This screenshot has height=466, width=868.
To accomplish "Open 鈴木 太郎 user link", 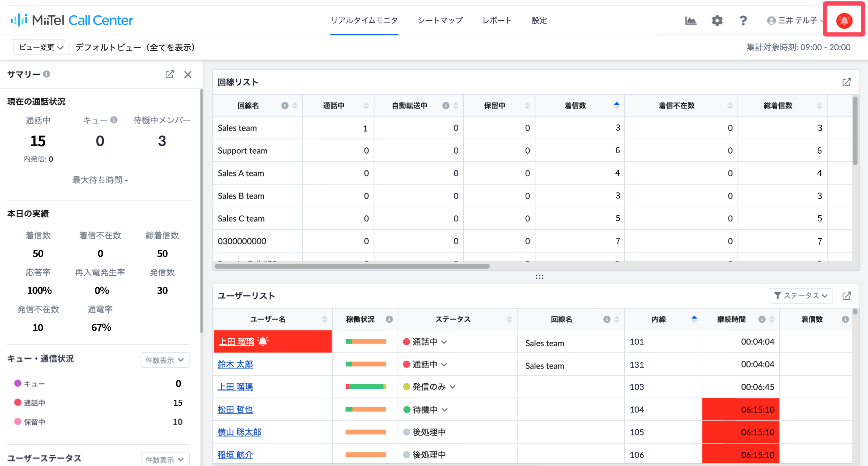I will coord(235,364).
